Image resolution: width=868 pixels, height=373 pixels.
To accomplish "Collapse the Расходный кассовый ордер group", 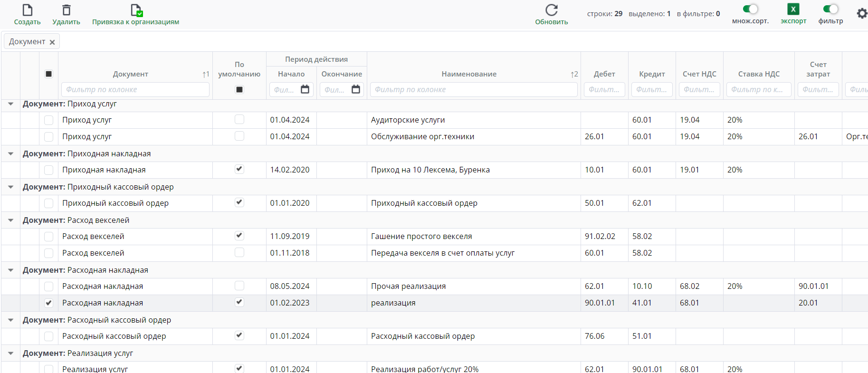I will pos(11,320).
